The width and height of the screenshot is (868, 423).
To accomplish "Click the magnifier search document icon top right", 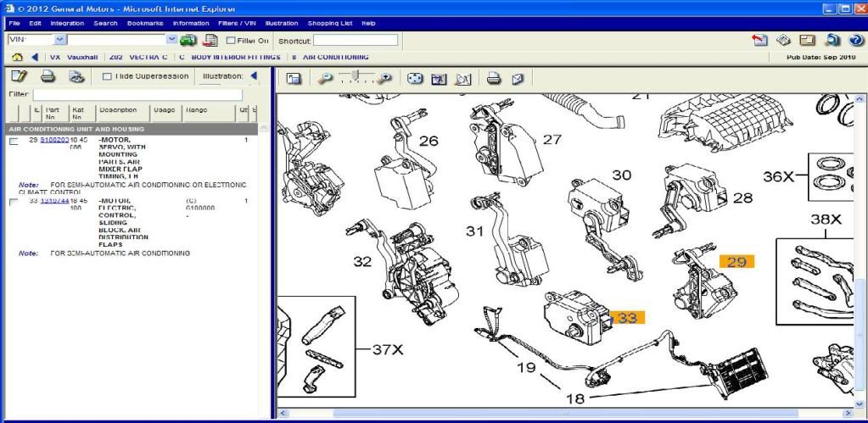I will pos(832,40).
